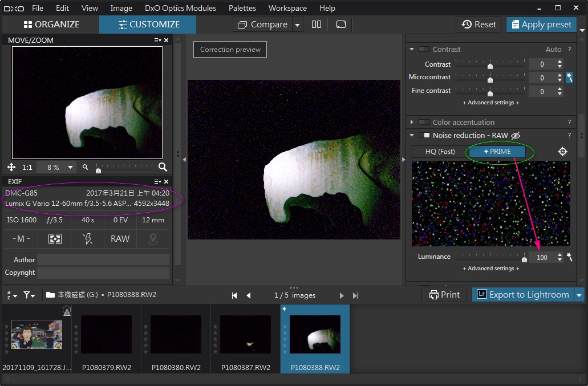Screen dimensions: 588x386
Task: Click the sort order a-z icon
Action: [x=12, y=295]
